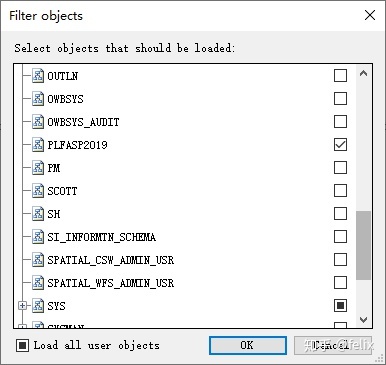Click the PLFASP2019 schema icon
Screen dimensions: 386x365
[38, 145]
